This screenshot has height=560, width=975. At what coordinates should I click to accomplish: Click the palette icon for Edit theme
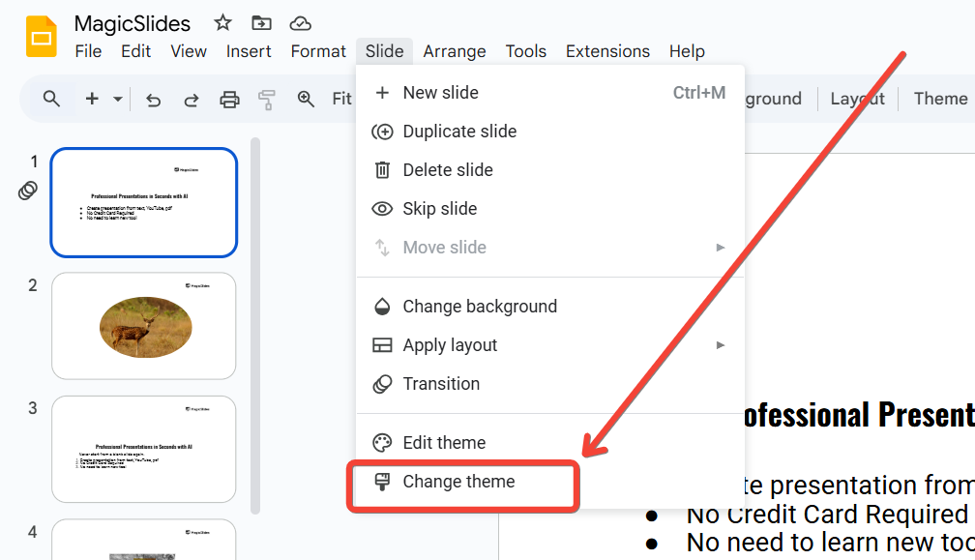click(x=382, y=443)
